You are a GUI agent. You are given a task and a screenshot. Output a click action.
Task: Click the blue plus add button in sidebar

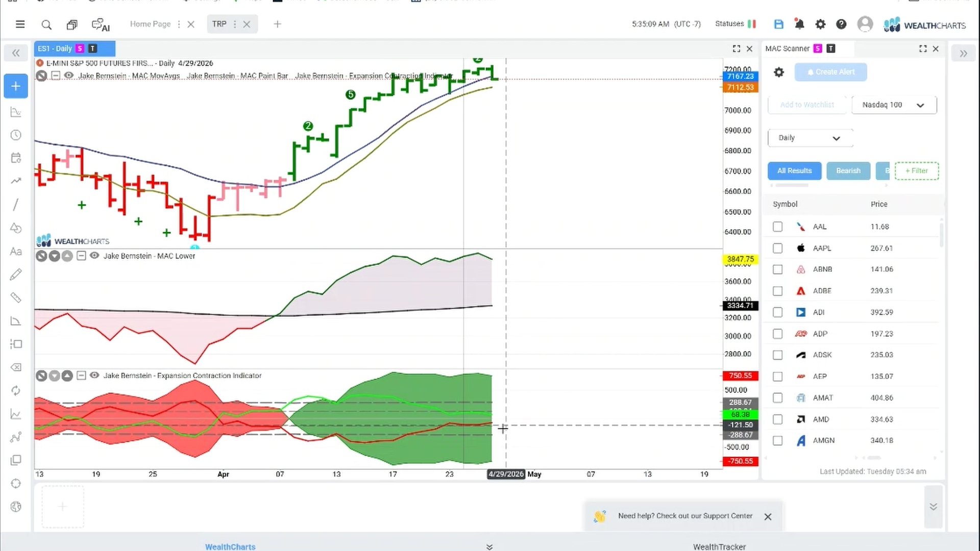click(x=16, y=86)
